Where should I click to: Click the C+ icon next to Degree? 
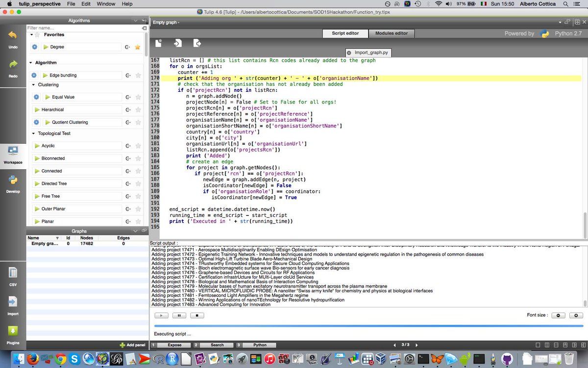(128, 47)
